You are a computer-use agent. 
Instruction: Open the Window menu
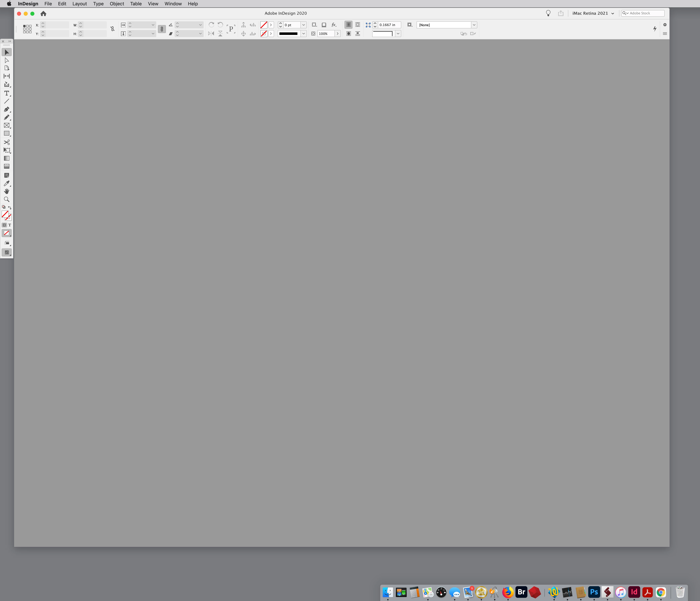click(x=173, y=4)
